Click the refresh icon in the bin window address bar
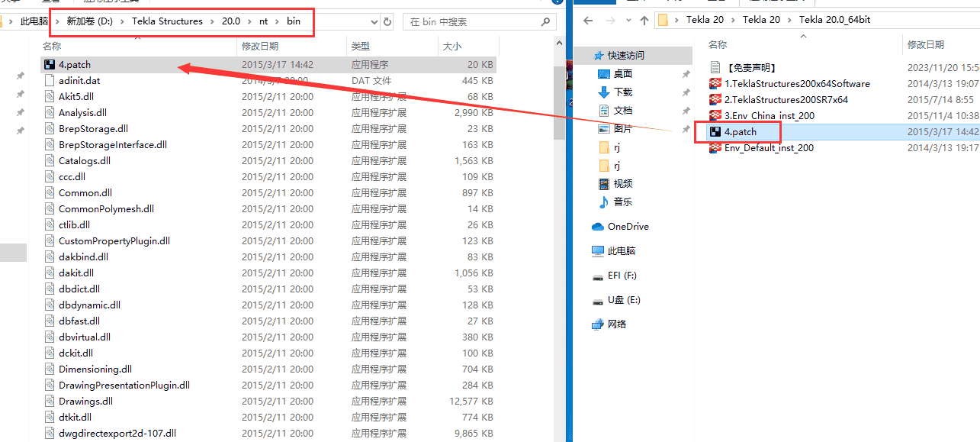The width and height of the screenshot is (980, 442). click(387, 22)
